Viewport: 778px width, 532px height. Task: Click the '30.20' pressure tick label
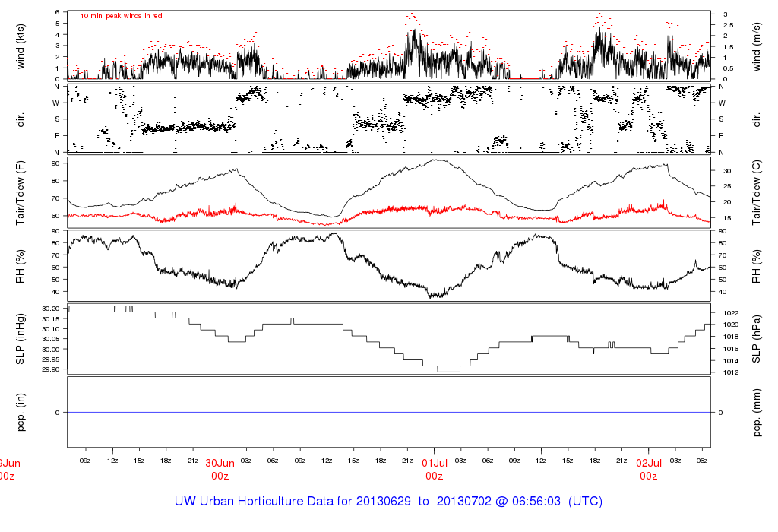pyautogui.click(x=51, y=309)
